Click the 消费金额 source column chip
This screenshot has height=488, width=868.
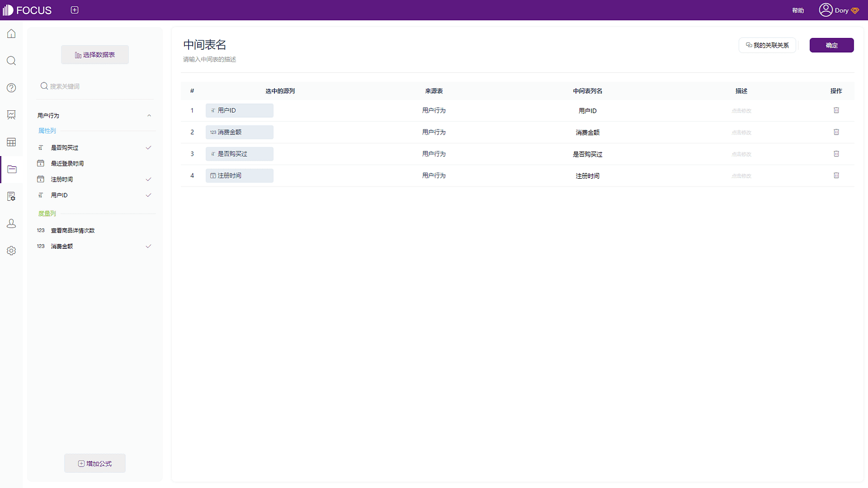[240, 132]
